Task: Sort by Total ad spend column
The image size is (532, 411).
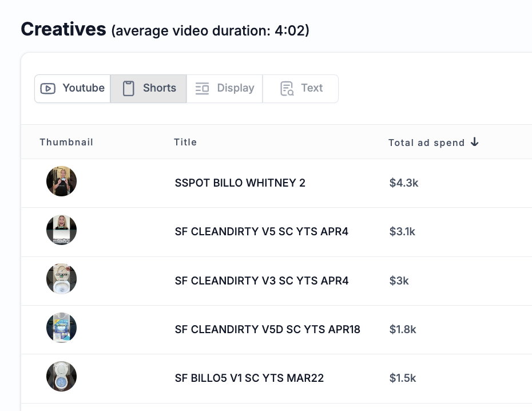Action: [427, 143]
